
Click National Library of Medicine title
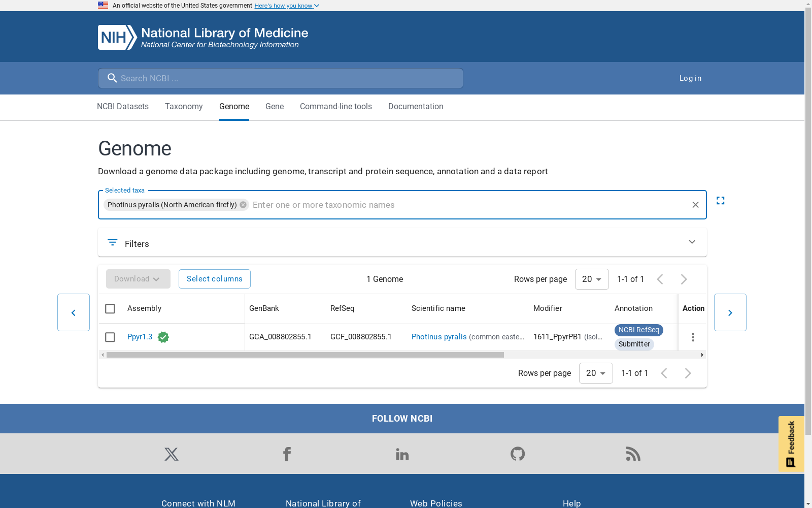click(x=225, y=33)
